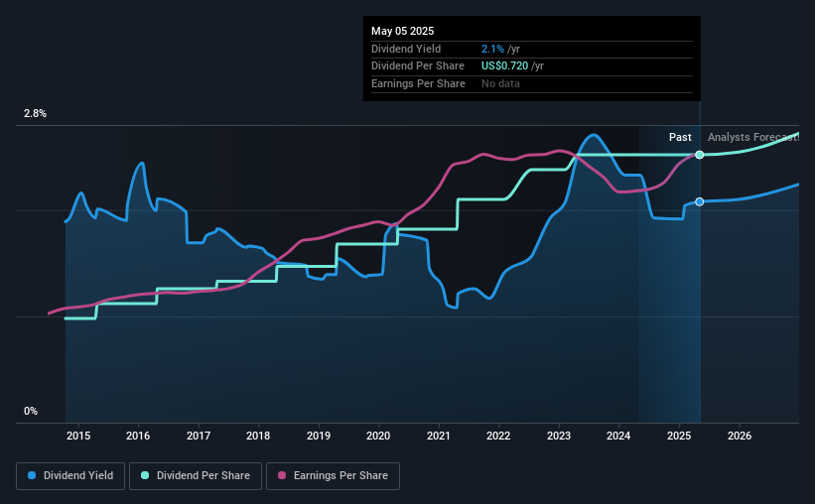This screenshot has width=815, height=504.
Task: Click the Dividend Yield row label in tooltip
Action: [406, 49]
